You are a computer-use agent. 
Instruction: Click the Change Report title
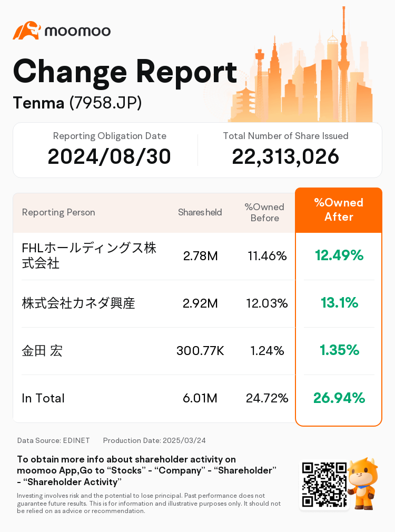(125, 72)
